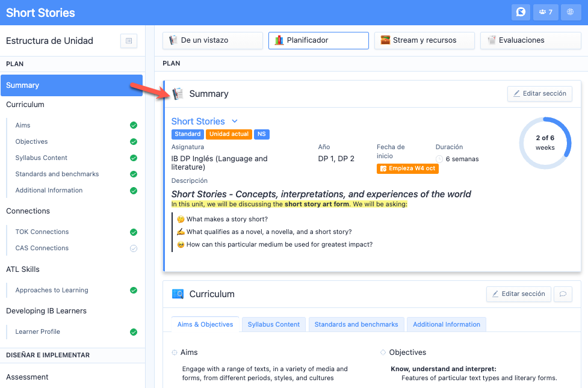Open the members icon showing 7
This screenshot has width=588, height=388.
(x=546, y=12)
